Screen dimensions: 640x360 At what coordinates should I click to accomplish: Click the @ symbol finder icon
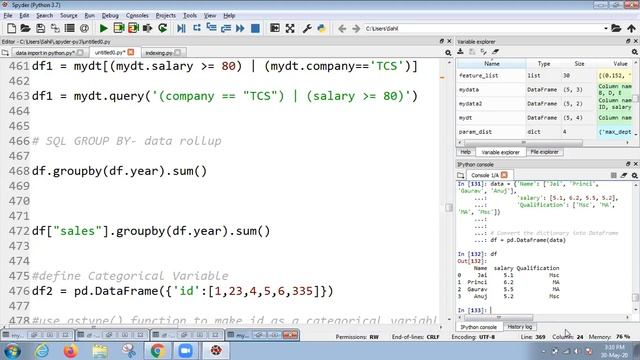point(84,28)
